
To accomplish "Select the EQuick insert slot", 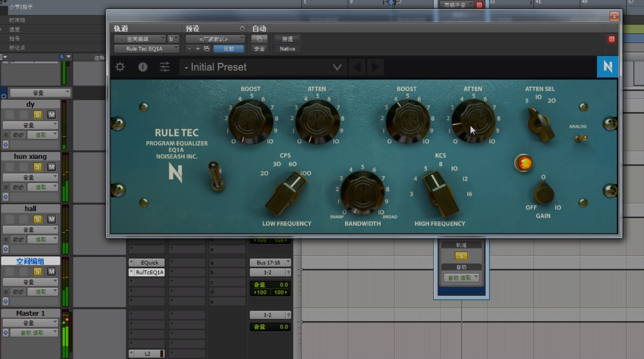I will (149, 262).
